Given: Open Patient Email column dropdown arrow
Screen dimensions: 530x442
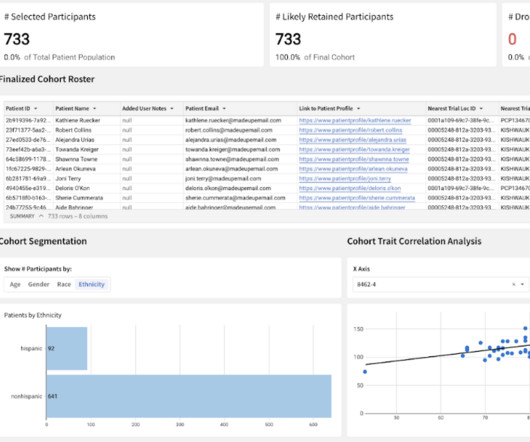Looking at the screenshot, I should click(x=224, y=108).
